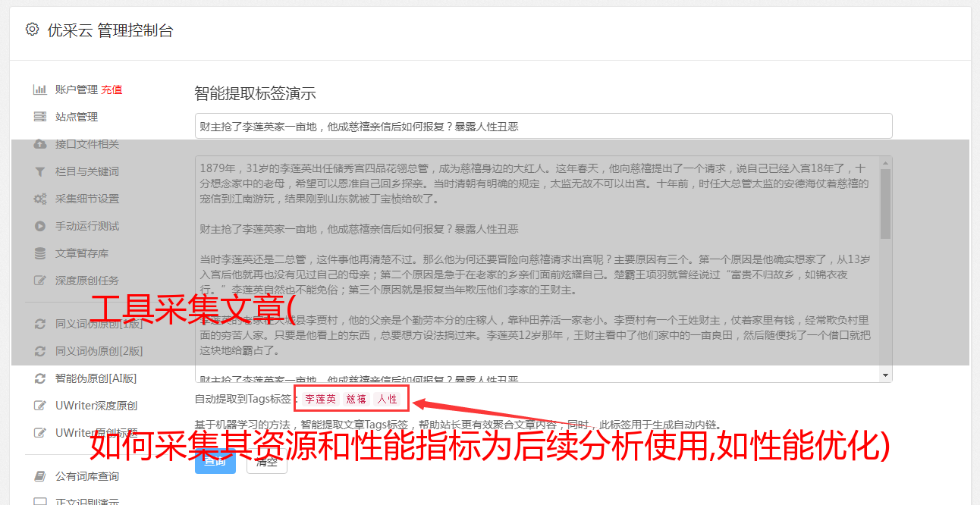980x505 pixels.
Task: Click the database icon for 文章暂存库
Action: (x=39, y=253)
